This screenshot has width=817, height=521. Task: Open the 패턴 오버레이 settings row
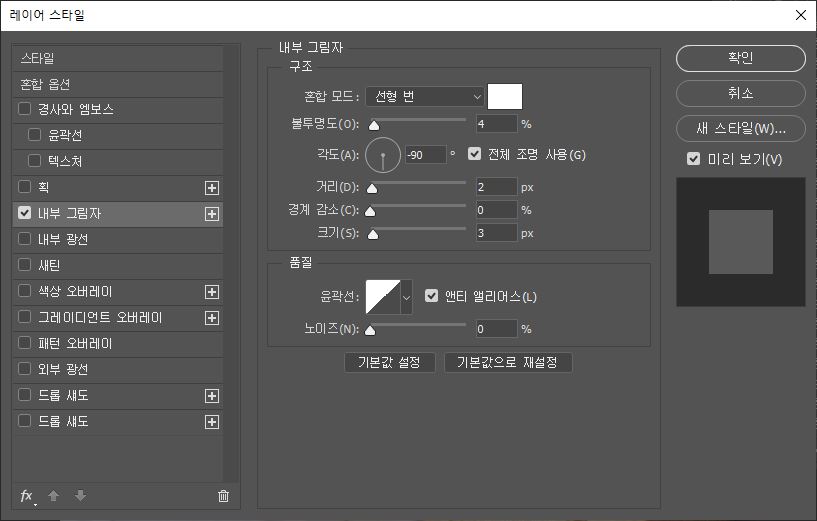[x=118, y=344]
